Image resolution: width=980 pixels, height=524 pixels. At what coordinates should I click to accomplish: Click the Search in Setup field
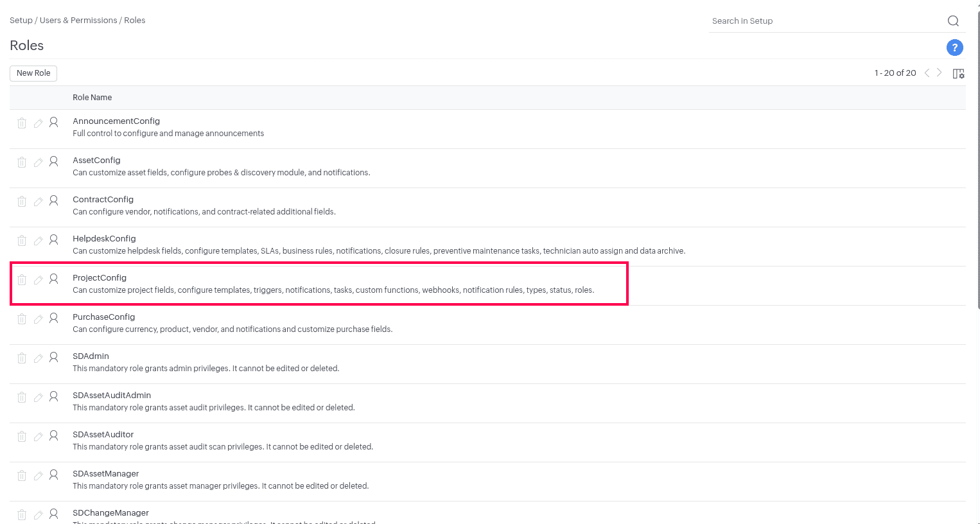coord(825,21)
